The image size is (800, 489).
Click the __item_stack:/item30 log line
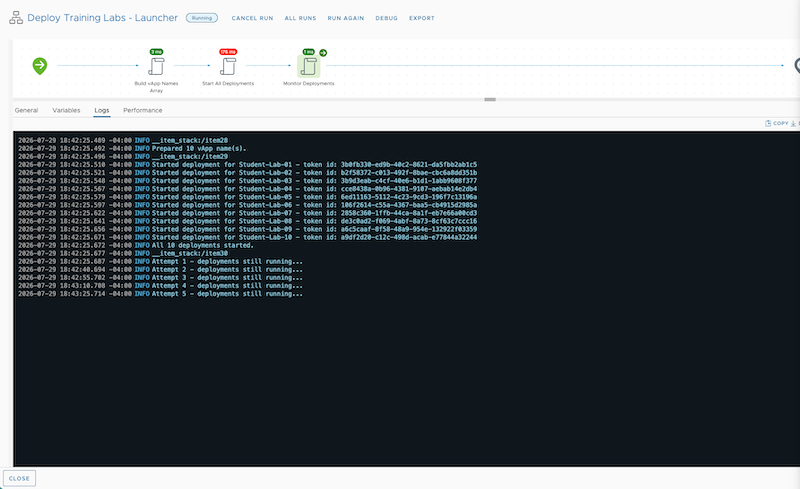point(123,253)
